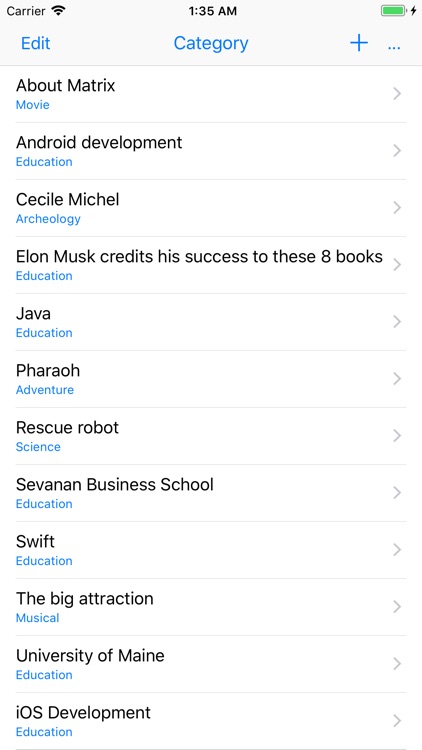Tap the Category title button
This screenshot has height=750, width=422.
pyautogui.click(x=211, y=43)
